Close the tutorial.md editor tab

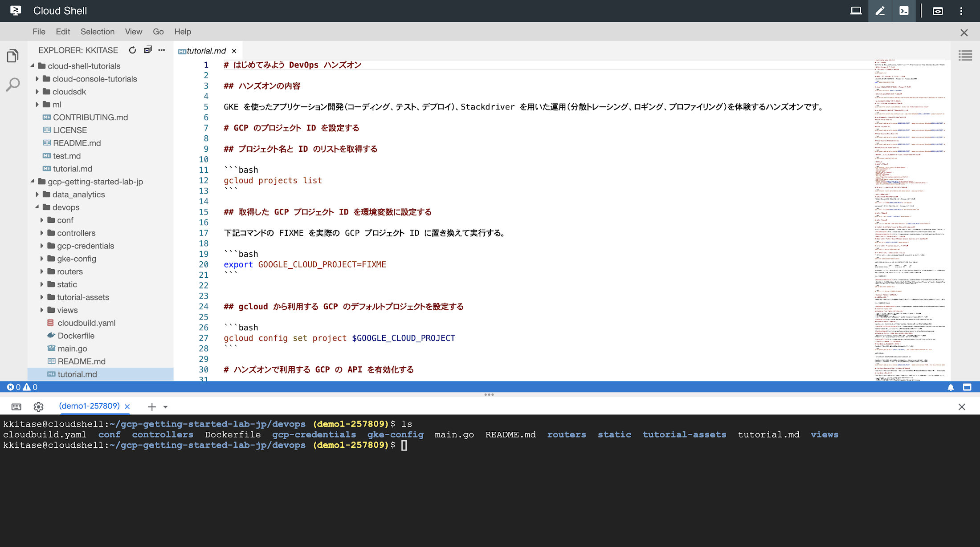tap(234, 51)
